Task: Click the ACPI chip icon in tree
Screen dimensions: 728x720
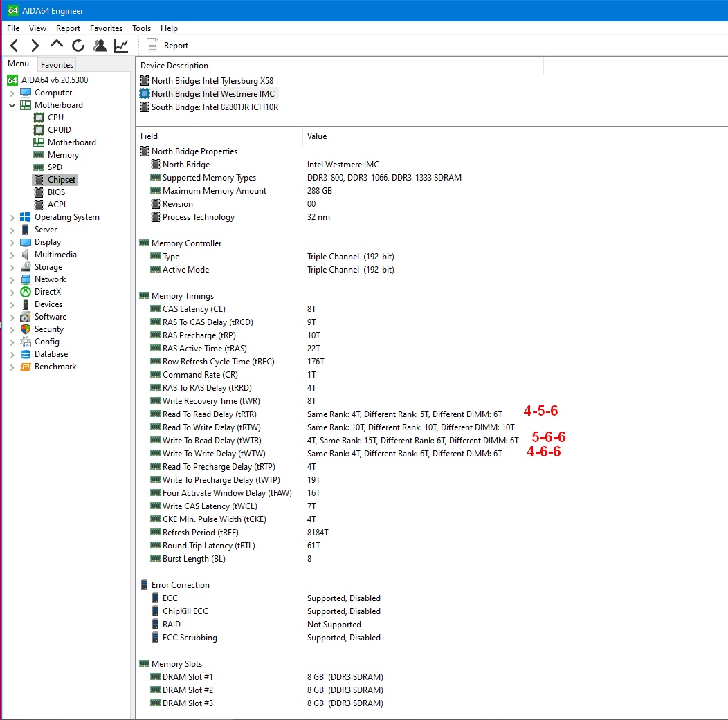Action: [x=39, y=205]
